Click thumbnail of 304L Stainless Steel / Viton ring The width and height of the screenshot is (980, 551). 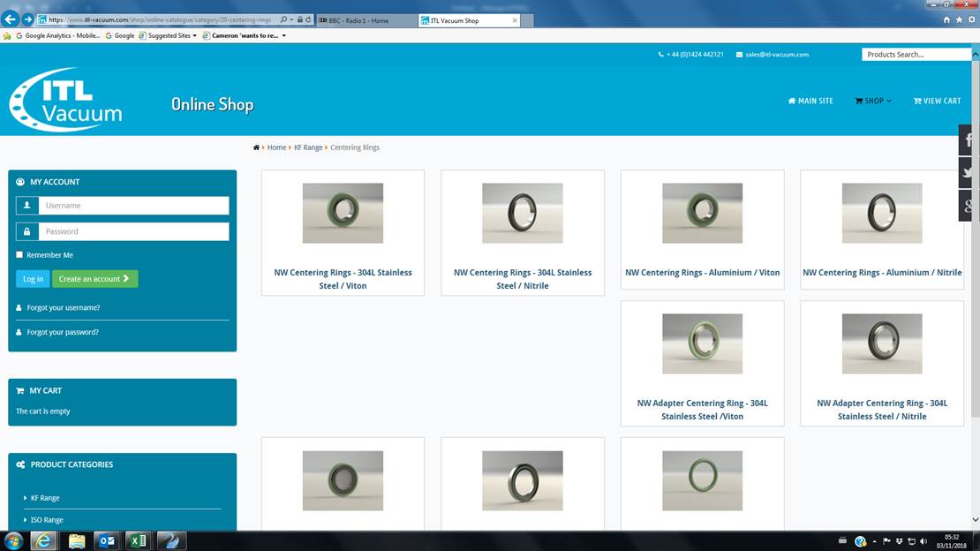click(343, 214)
